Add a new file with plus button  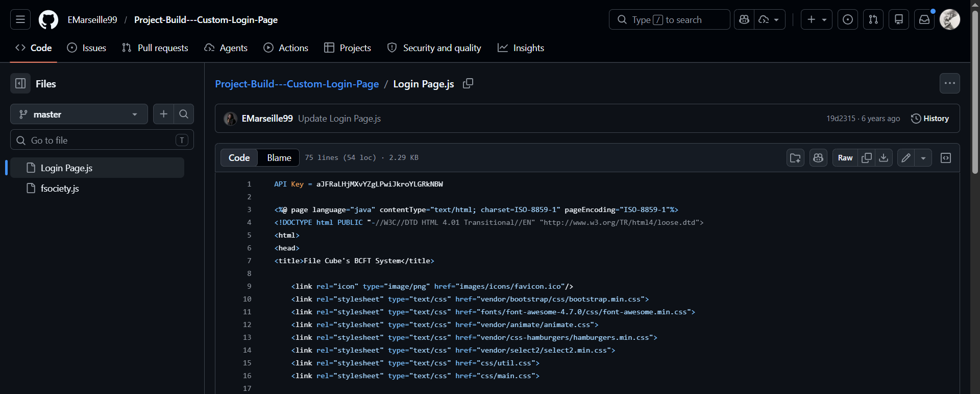coord(163,114)
